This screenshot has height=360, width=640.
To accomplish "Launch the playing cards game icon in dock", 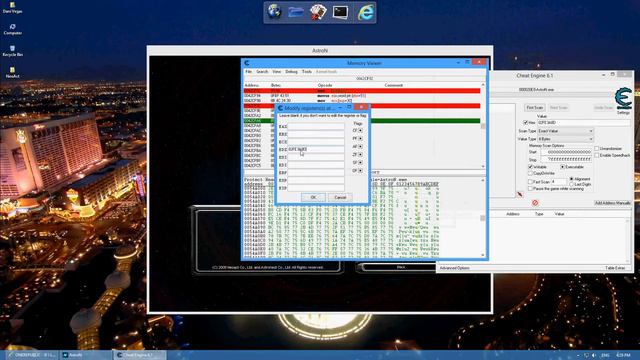I will 318,12.
